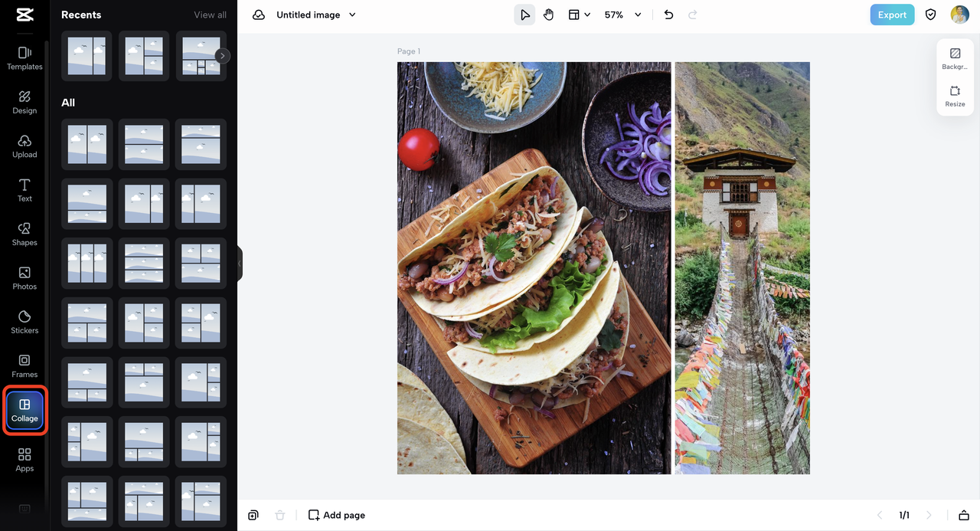The width and height of the screenshot is (980, 531).
Task: Open the shield privacy icon
Action: [931, 15]
